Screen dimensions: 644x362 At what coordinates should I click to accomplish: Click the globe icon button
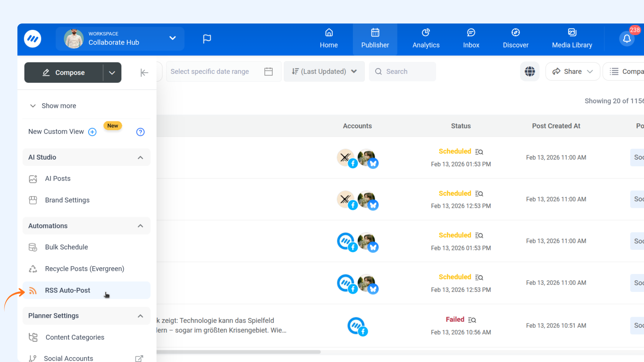[530, 71]
